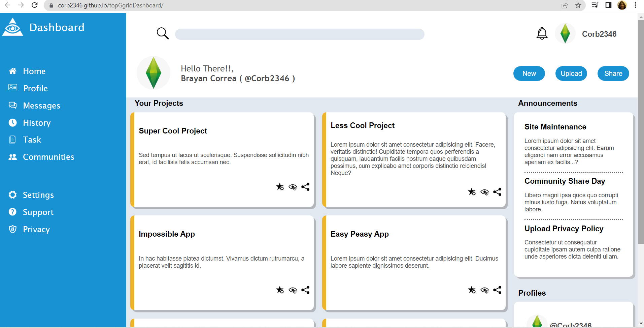This screenshot has height=328, width=644.
Task: Share the Less Cool Project
Action: tap(497, 192)
